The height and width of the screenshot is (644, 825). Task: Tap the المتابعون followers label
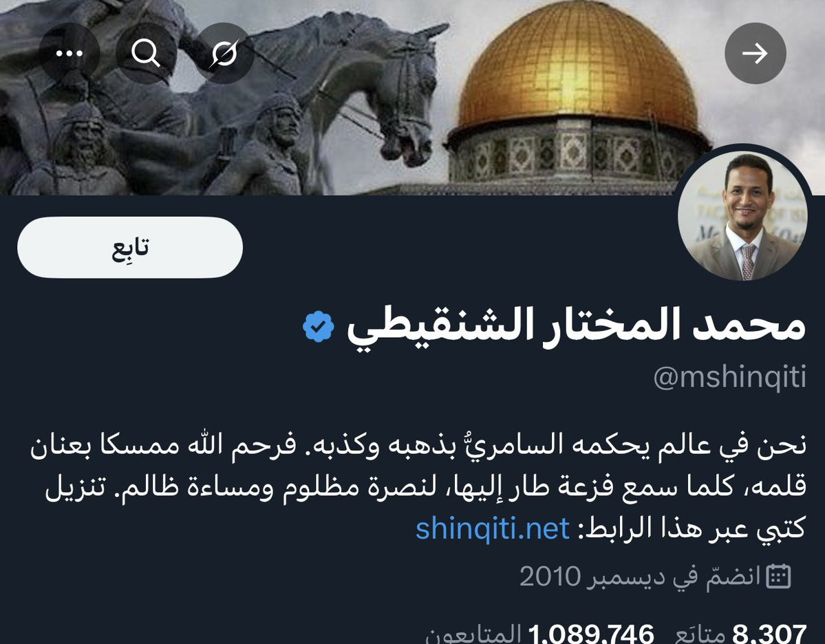473,634
